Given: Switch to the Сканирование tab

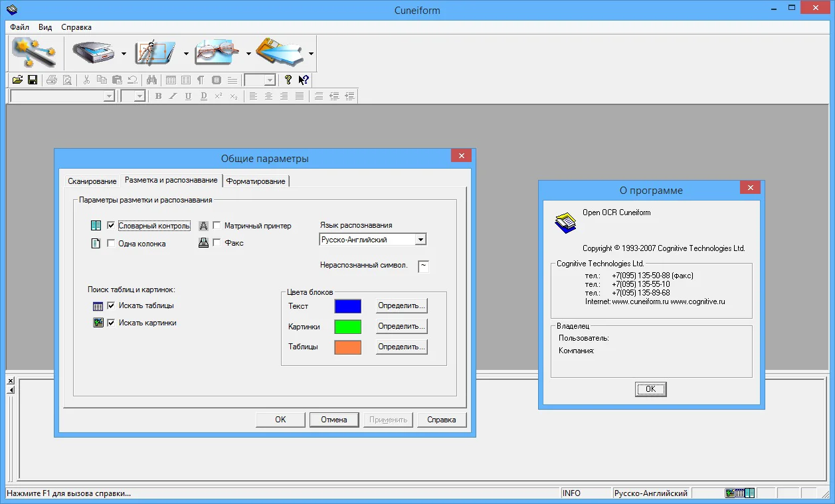Looking at the screenshot, I should coord(92,181).
